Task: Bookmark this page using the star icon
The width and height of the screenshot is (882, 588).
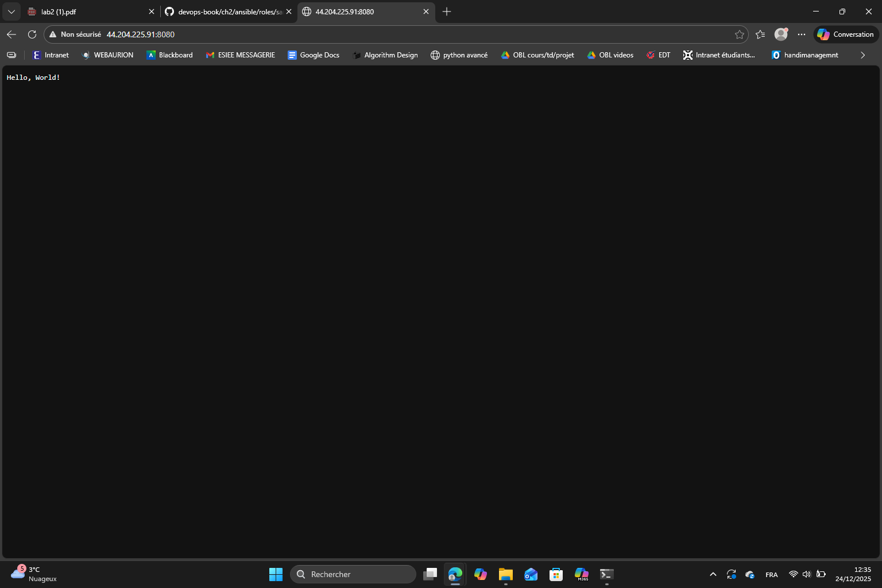Action: point(740,34)
